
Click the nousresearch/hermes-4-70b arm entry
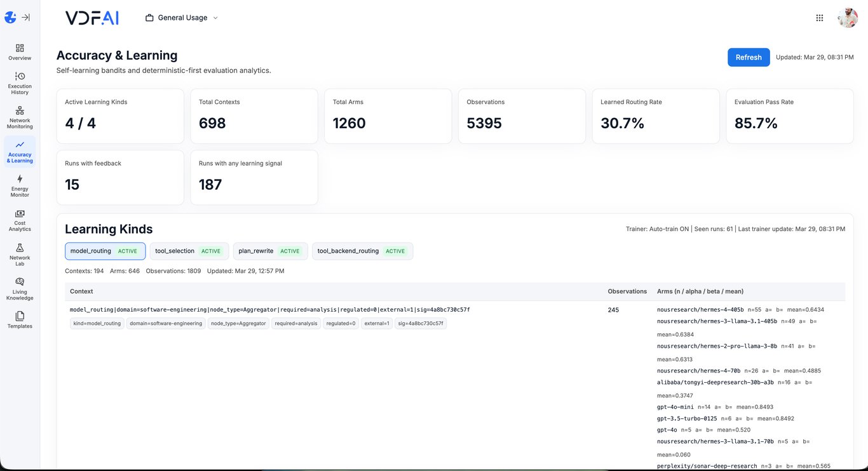[739, 371]
